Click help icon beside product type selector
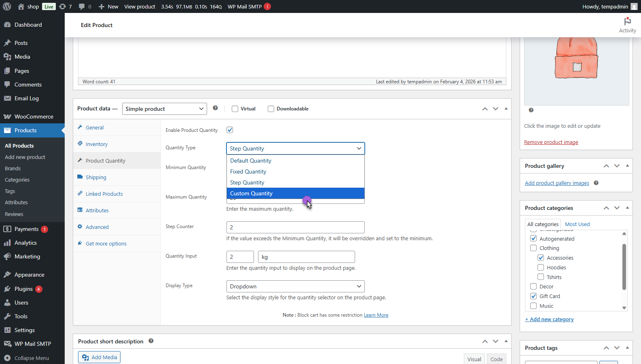 tap(215, 108)
